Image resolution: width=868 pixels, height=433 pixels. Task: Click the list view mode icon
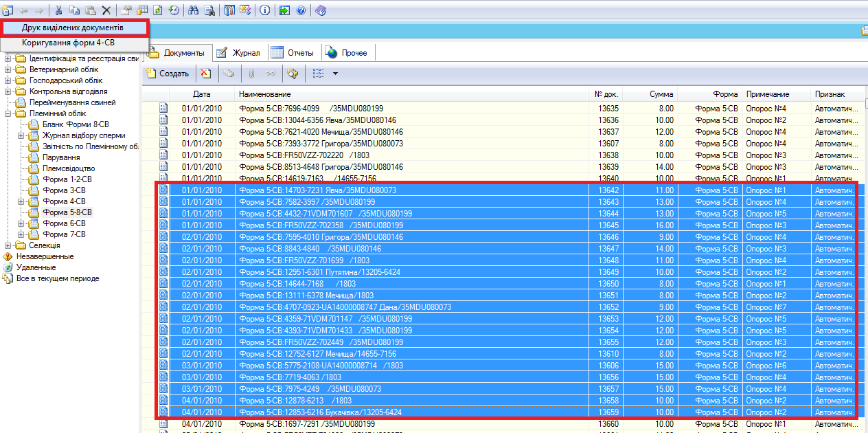point(318,74)
